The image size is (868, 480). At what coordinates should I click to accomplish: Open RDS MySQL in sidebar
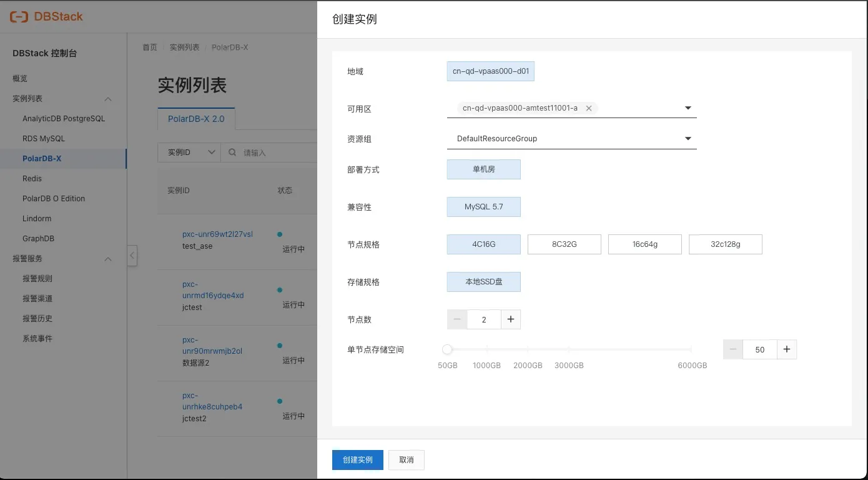[x=44, y=138]
